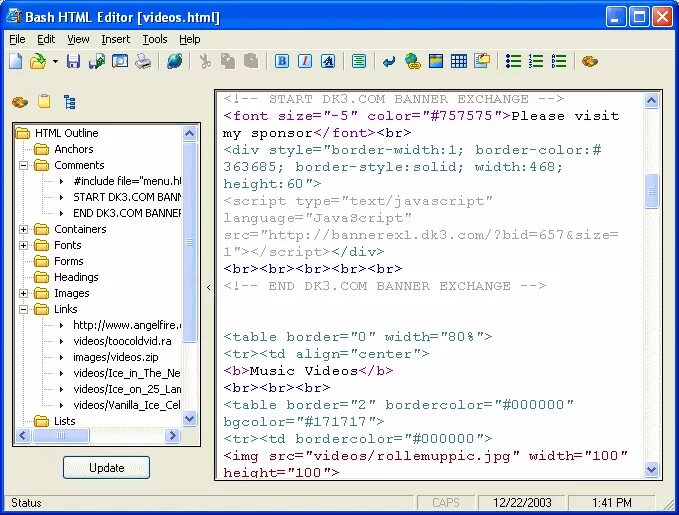Click the 12/22/2003 date in the status bar
Image resolution: width=679 pixels, height=515 pixels.
click(522, 503)
